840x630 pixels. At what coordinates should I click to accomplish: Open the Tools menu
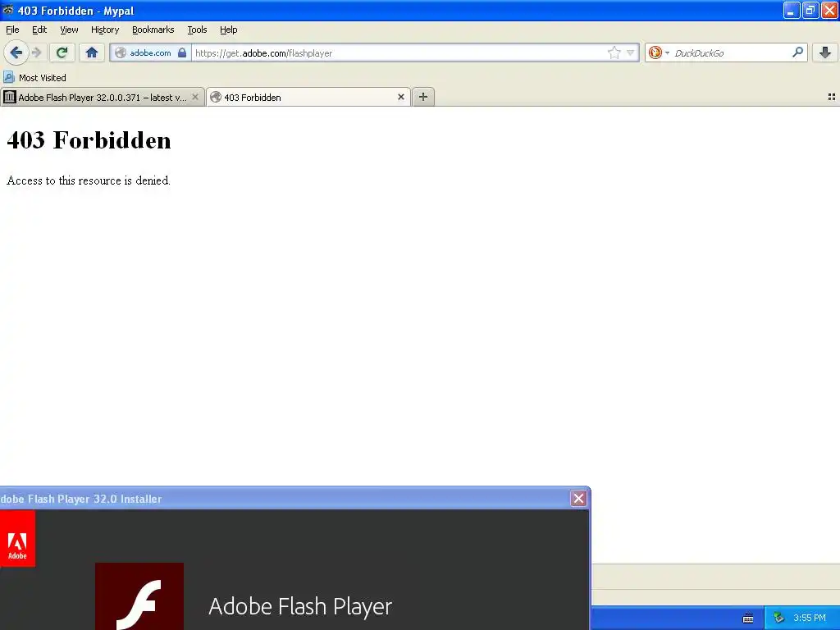[197, 30]
